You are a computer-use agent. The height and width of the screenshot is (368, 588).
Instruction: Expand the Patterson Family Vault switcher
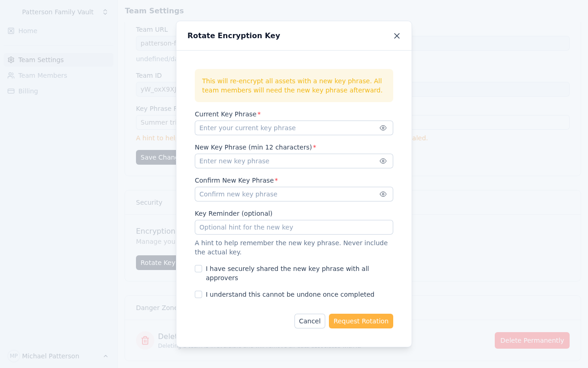click(105, 12)
